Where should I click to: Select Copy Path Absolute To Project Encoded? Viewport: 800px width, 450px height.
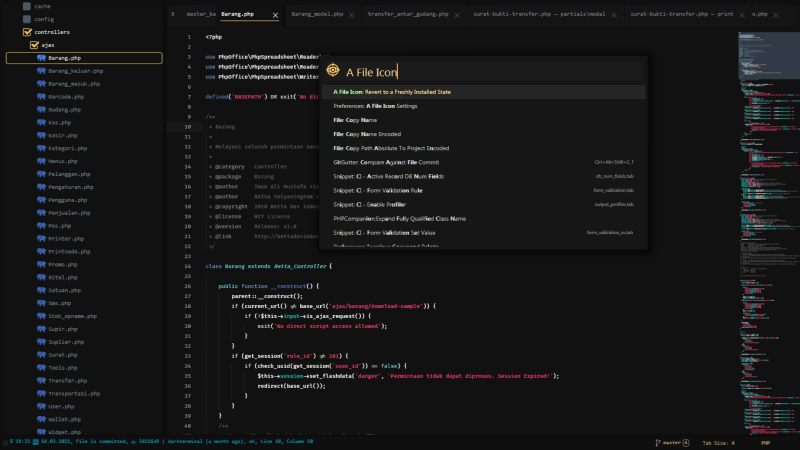tap(483, 148)
